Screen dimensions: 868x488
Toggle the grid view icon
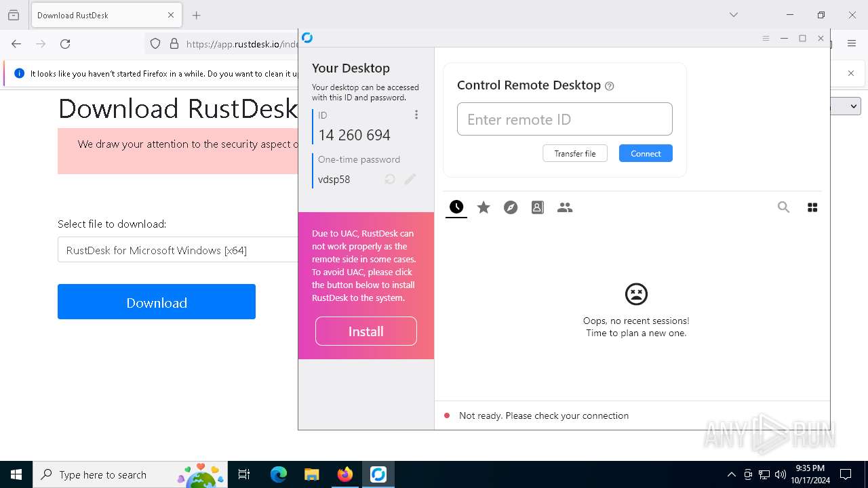pyautogui.click(x=812, y=207)
